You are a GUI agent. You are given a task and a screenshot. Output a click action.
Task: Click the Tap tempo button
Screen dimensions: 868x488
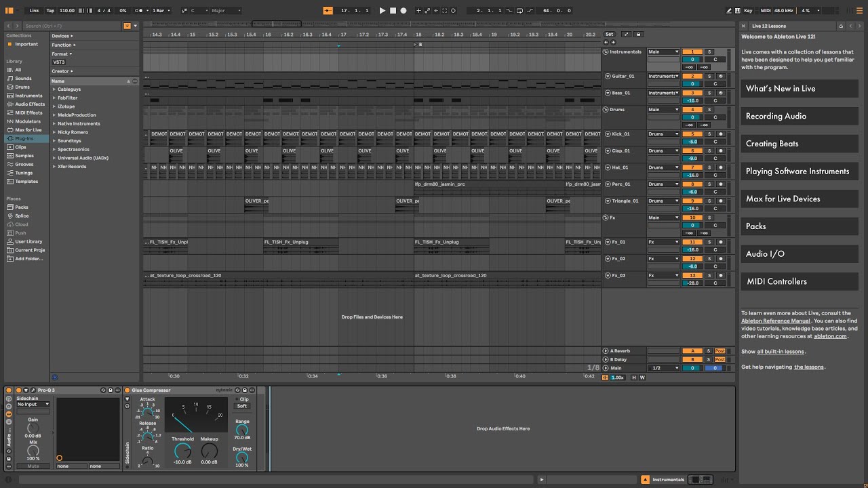click(50, 11)
